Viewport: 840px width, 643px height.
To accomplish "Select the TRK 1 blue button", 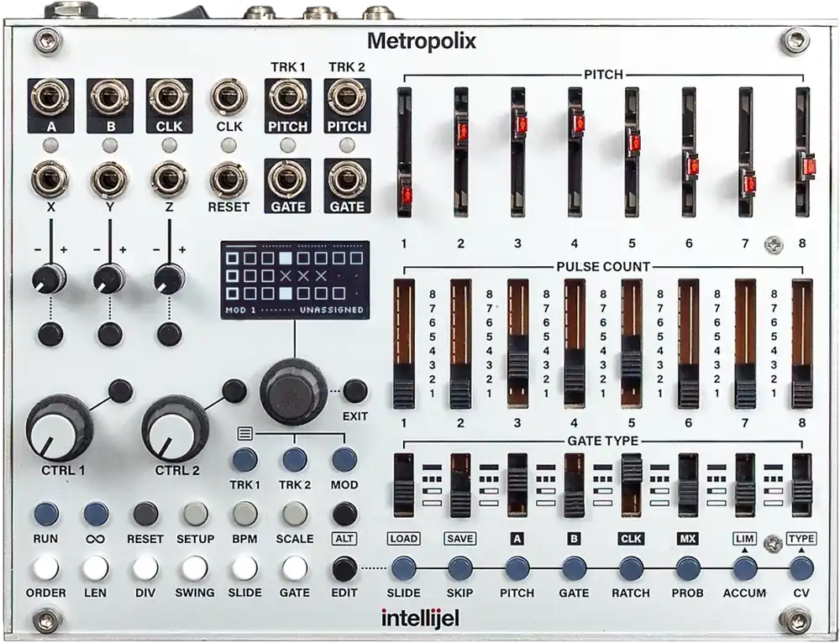I will click(x=244, y=459).
